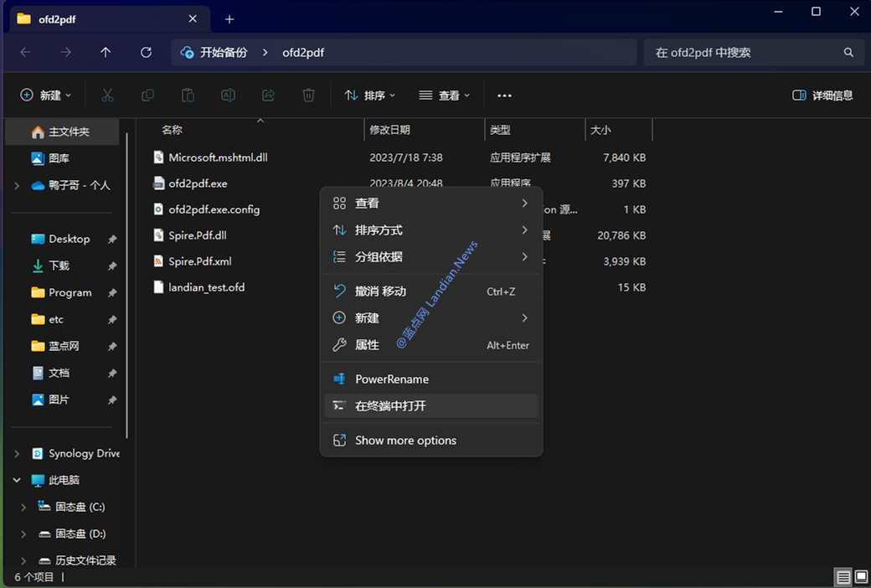This screenshot has width=871, height=588.
Task: Click the Paste clipboard icon
Action: coord(188,95)
